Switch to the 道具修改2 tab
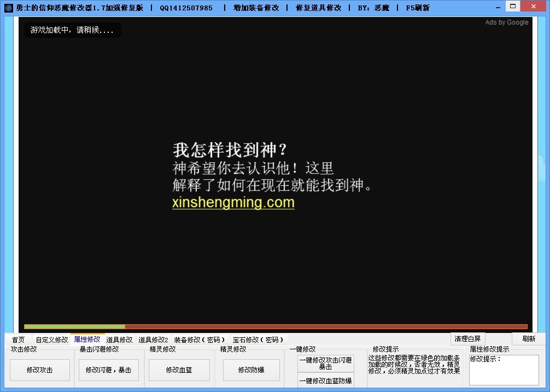 coord(153,340)
